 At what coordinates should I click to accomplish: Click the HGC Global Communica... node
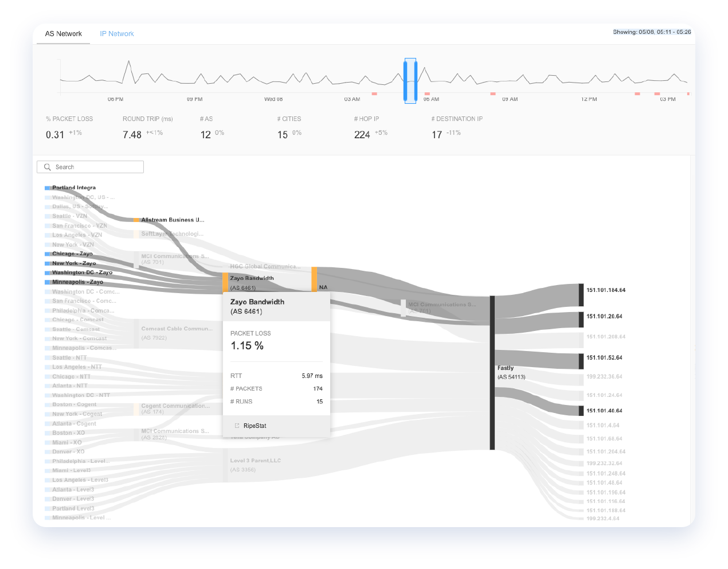click(265, 267)
